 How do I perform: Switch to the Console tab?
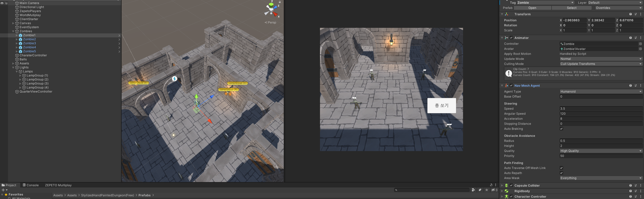(x=31, y=185)
